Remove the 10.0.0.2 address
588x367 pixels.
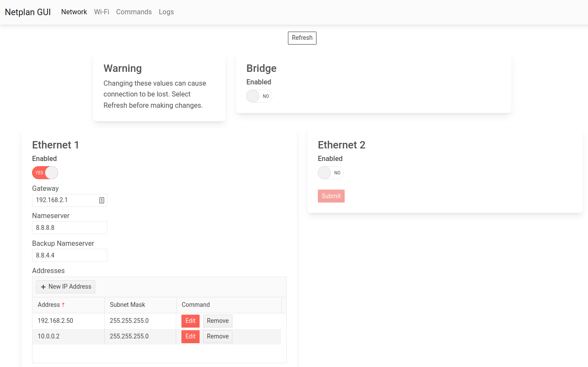coord(217,336)
